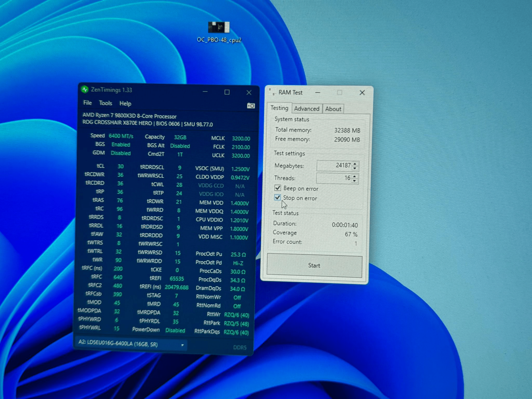Close the RAM Test window
This screenshot has height=399, width=532.
click(362, 92)
